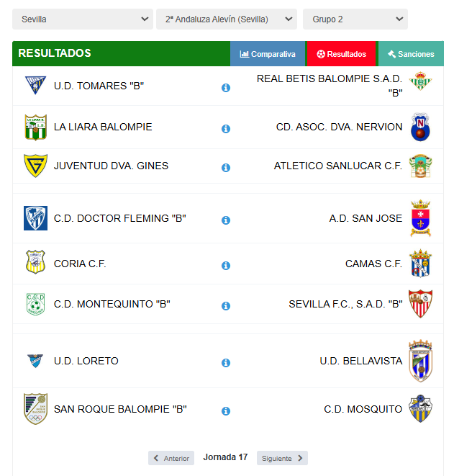This screenshot has width=454, height=476.
Task: Advance to next jornada with Siguiente
Action: pyautogui.click(x=282, y=458)
